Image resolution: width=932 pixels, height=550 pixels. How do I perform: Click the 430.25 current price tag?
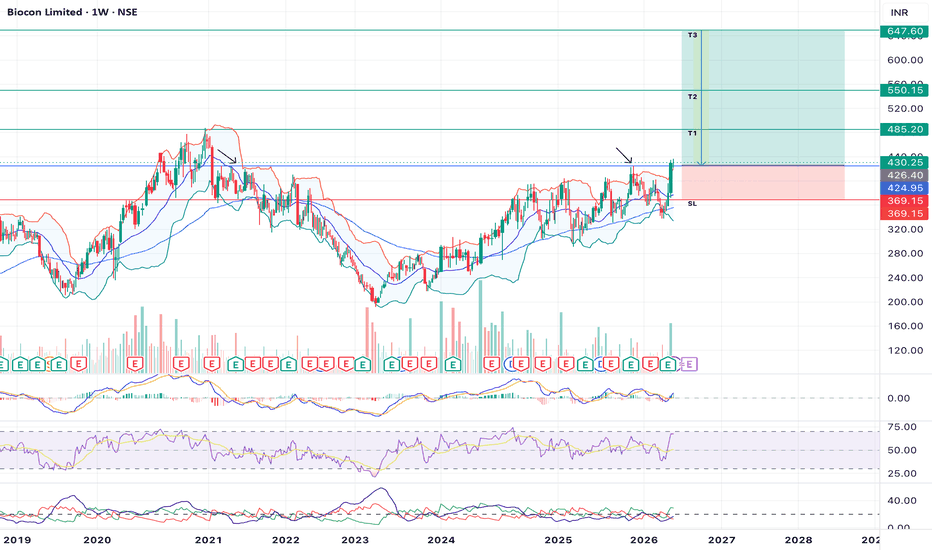[905, 162]
